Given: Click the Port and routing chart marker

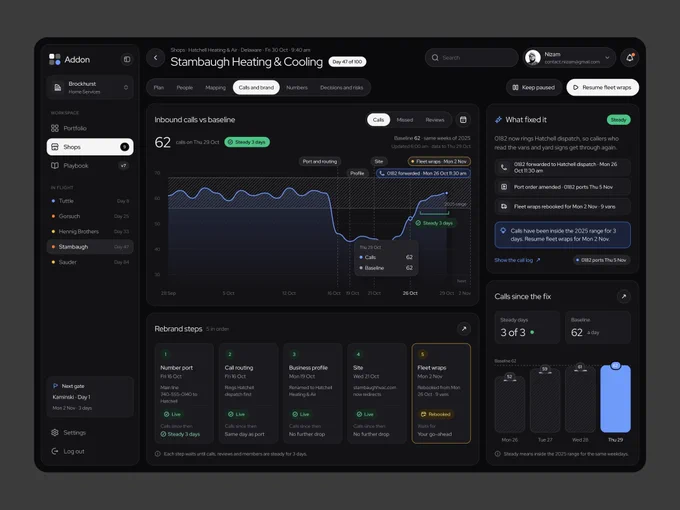Looking at the screenshot, I should pyautogui.click(x=320, y=161).
